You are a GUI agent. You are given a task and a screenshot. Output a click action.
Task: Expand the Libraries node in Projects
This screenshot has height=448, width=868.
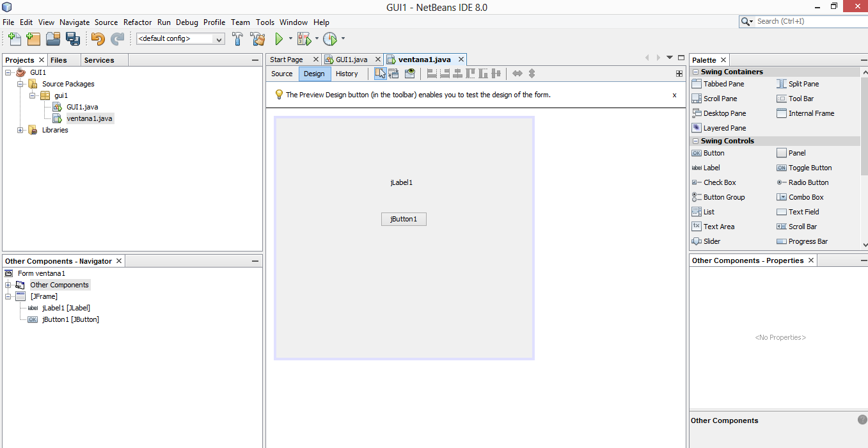pyautogui.click(x=20, y=130)
